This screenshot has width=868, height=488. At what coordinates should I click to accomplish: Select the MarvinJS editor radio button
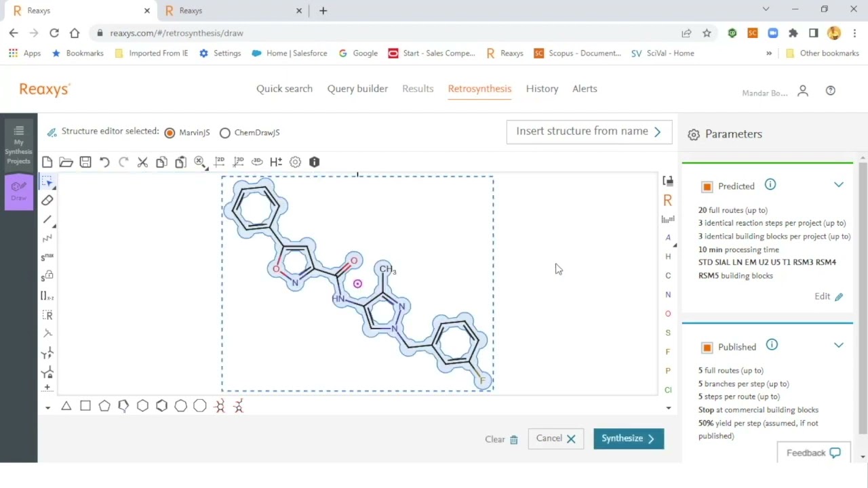170,133
